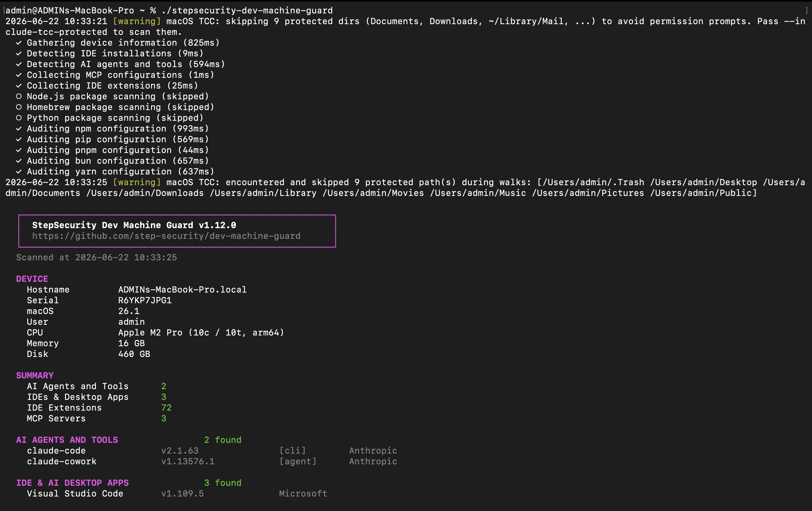
Task: Click the Microsoft vendor label
Action: (303, 494)
